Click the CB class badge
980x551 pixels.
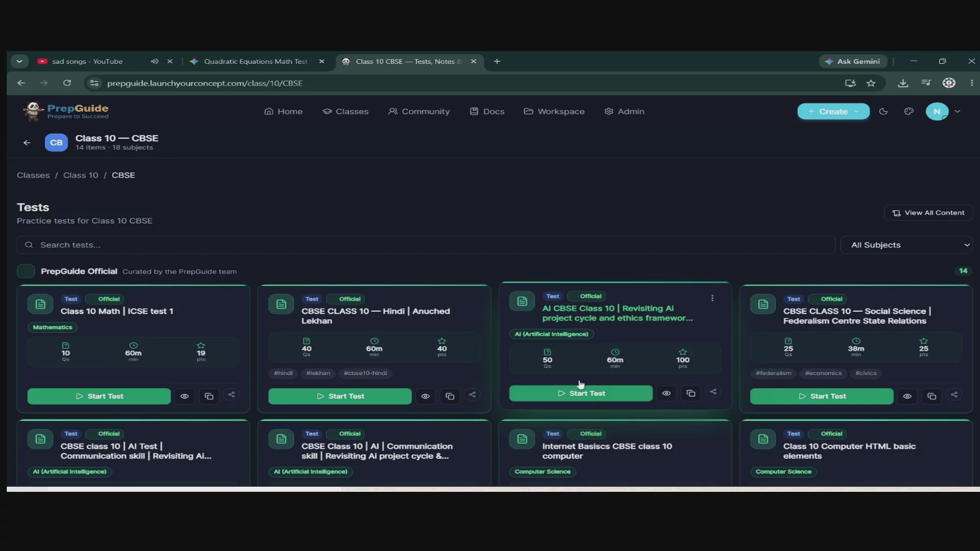tap(56, 143)
